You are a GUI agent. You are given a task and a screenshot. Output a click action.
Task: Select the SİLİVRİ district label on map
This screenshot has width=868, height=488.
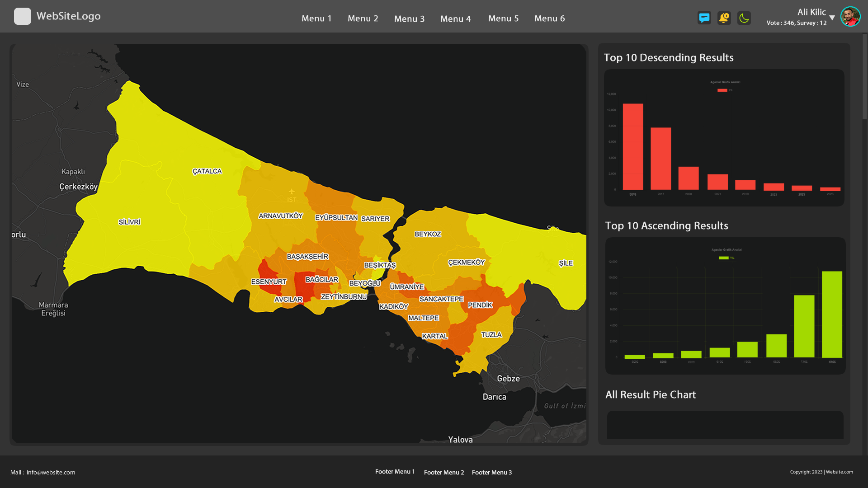point(129,222)
